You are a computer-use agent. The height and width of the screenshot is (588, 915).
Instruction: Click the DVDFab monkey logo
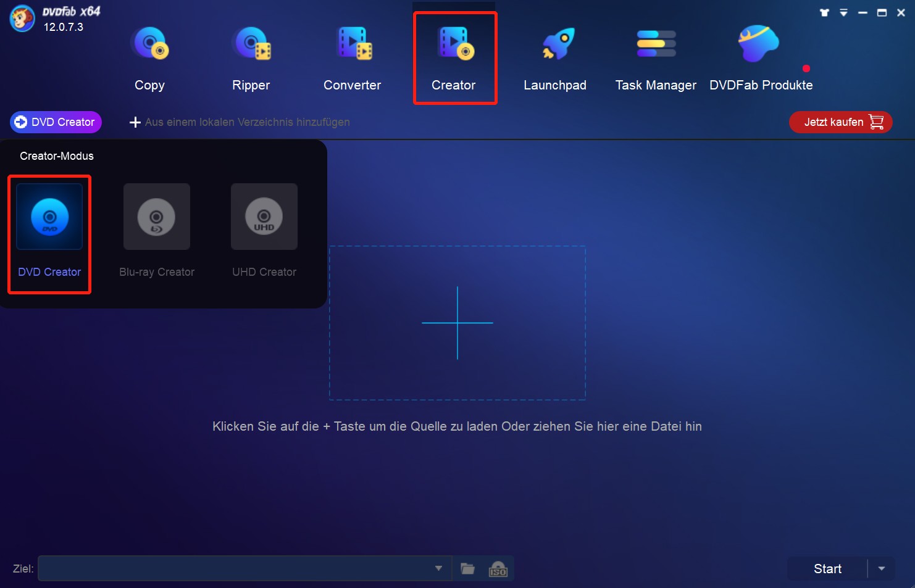(x=22, y=18)
